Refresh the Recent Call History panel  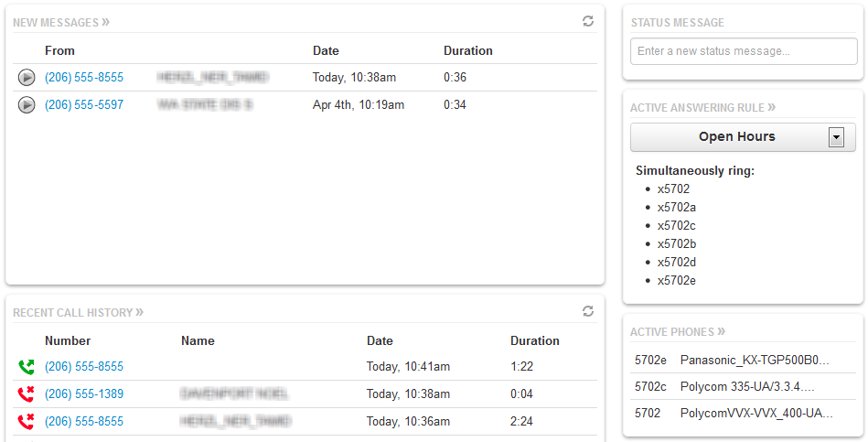588,311
